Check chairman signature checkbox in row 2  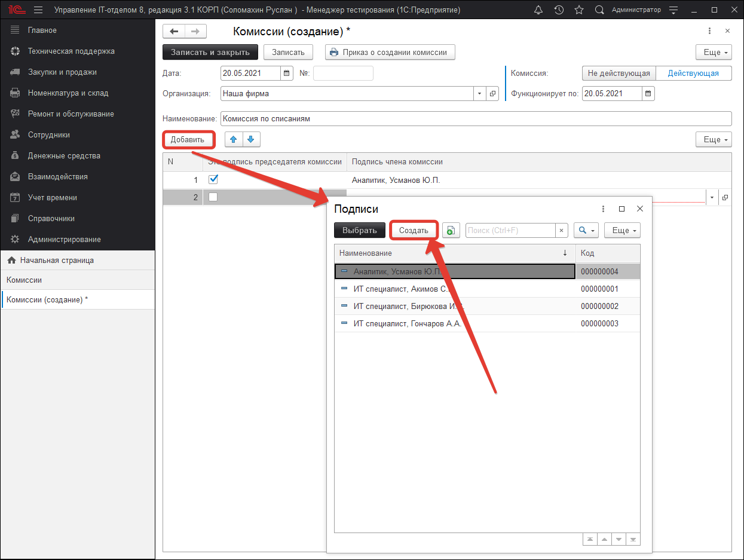coord(213,197)
